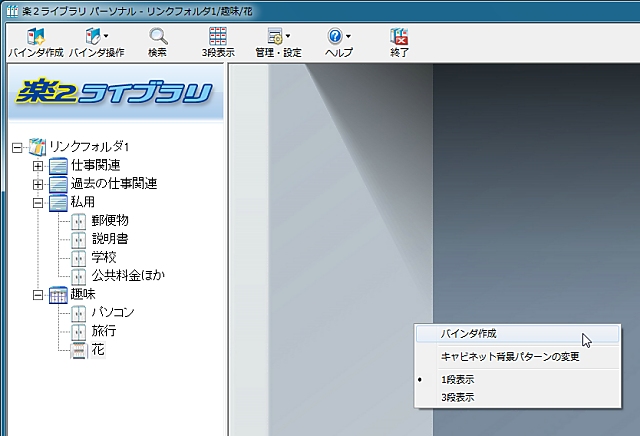
Task: Click the 検索 magnifier icon
Action: pos(158,36)
